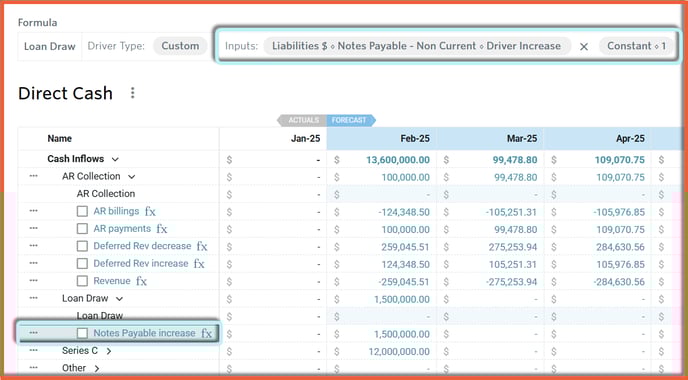
Task: Open the Notes Payable increase driver link
Action: [144, 333]
